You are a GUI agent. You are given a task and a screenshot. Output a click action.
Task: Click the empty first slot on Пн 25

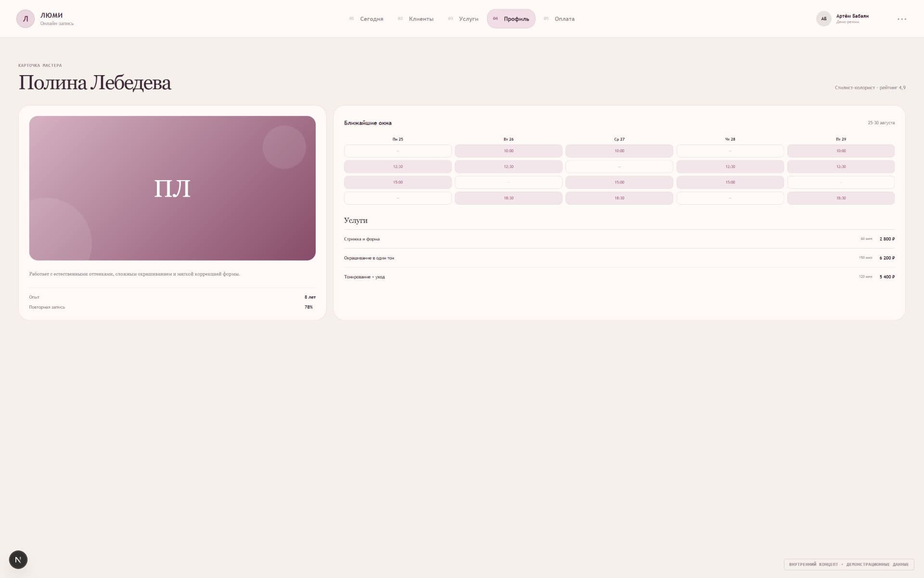click(398, 151)
